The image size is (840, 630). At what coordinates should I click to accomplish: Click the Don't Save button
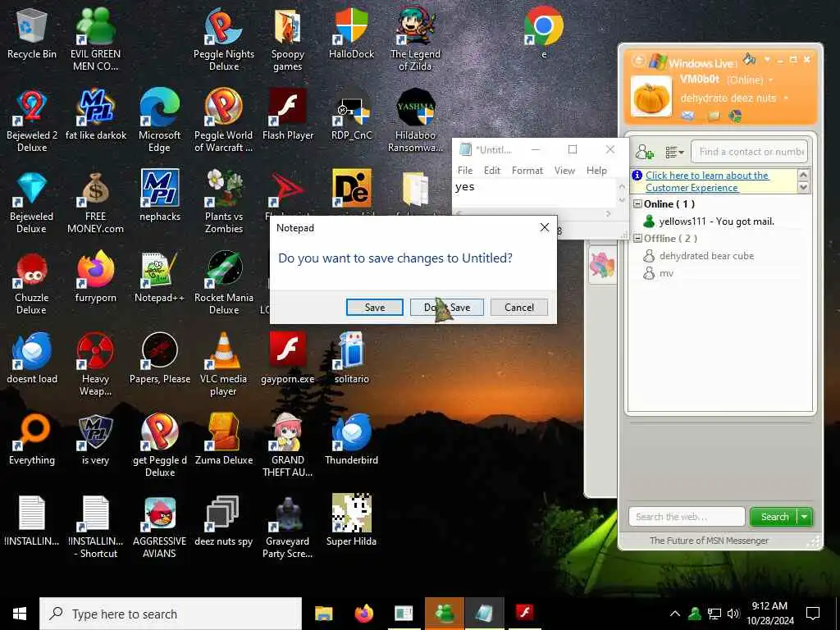447,308
